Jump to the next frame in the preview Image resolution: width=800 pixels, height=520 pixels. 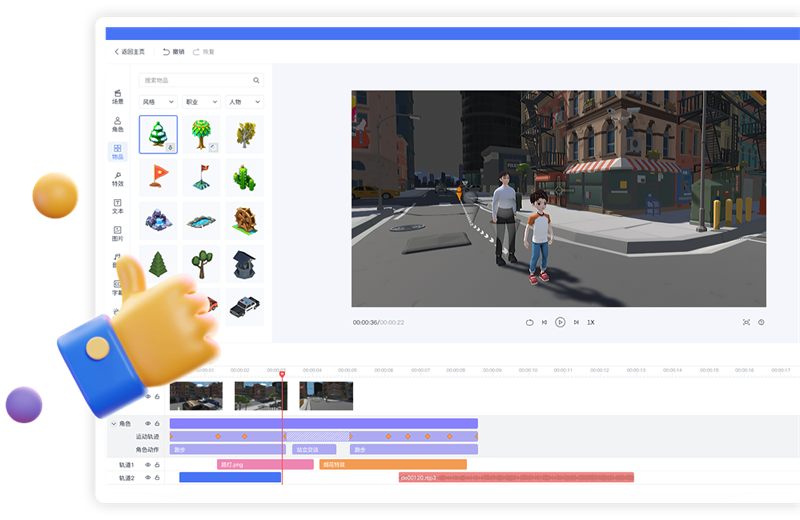click(x=576, y=322)
